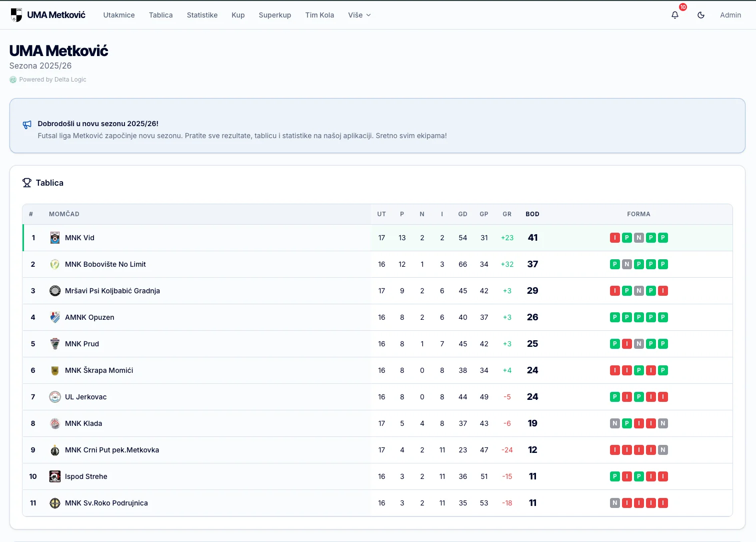Click the Dobrodošli u novu sezonu 2025/26! headline
This screenshot has width=756, height=542.
[98, 124]
